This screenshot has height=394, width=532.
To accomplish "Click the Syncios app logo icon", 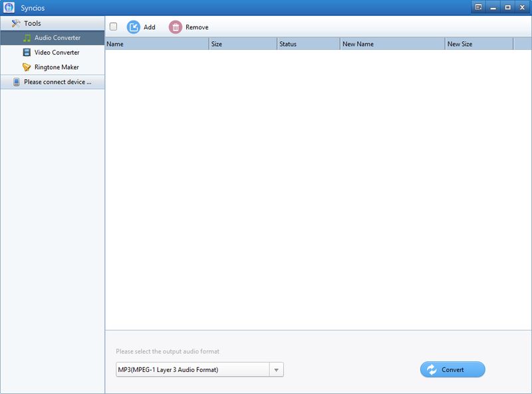I will coord(9,7).
